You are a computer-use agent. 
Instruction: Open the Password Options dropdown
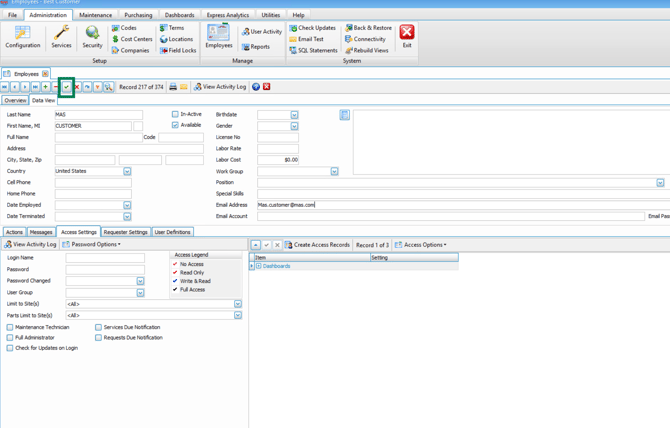[x=92, y=244]
